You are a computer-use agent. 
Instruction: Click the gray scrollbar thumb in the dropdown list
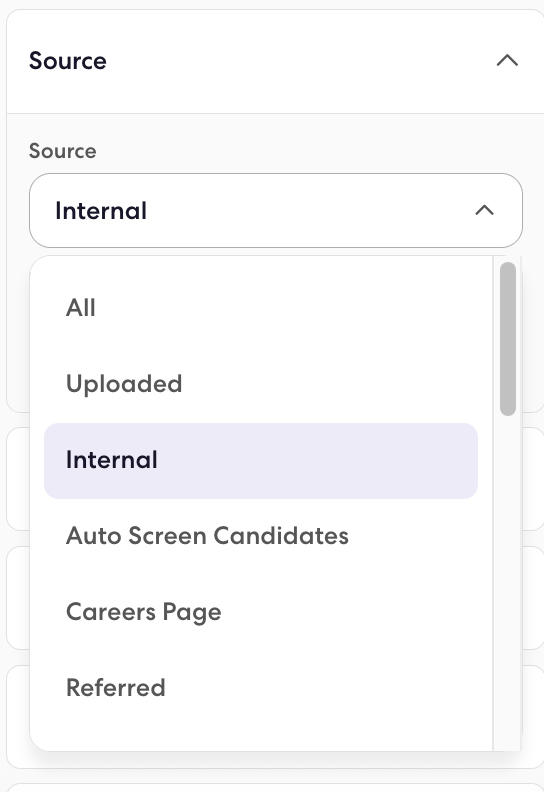[508, 339]
